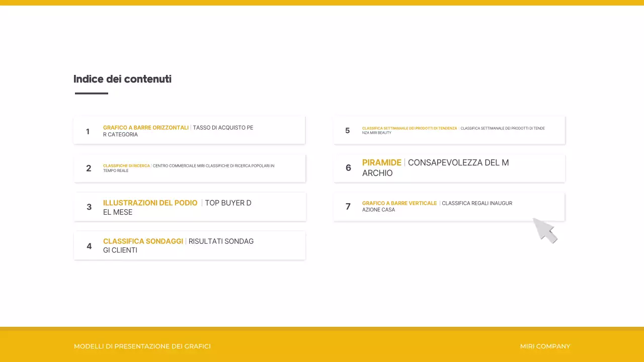Click the MIRI COMPANY footer label
The width and height of the screenshot is (644, 362).
click(x=545, y=346)
